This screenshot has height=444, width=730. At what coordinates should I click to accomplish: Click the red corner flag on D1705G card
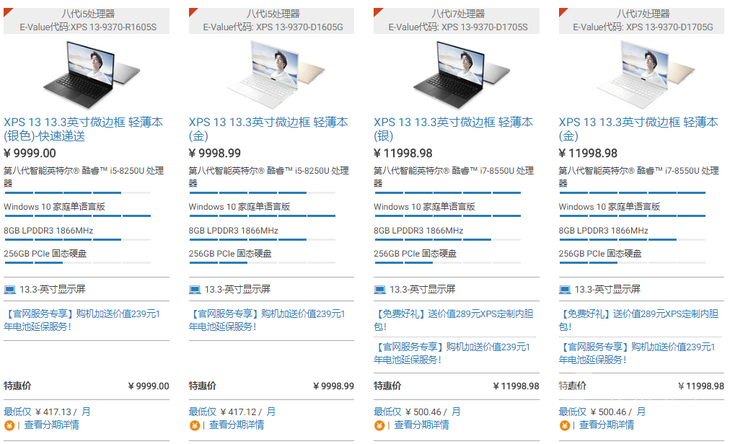point(563,12)
